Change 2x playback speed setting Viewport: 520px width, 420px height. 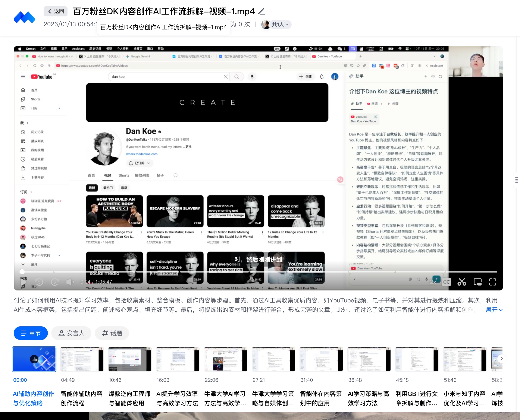[x=433, y=282]
